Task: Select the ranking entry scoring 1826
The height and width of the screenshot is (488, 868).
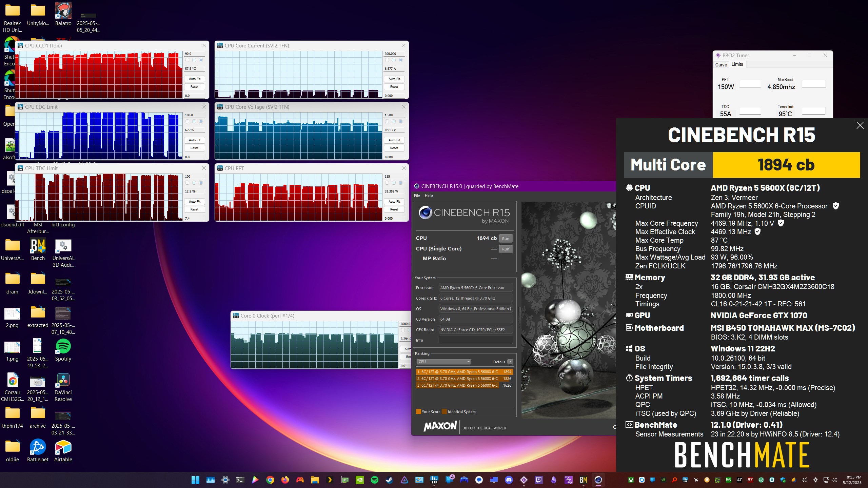Action: (x=464, y=379)
